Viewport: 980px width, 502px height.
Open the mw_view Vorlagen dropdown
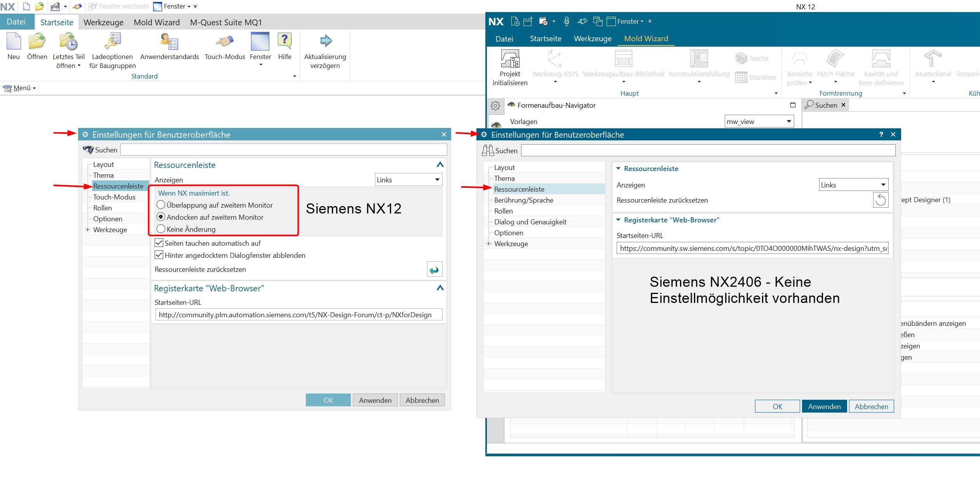click(x=759, y=121)
